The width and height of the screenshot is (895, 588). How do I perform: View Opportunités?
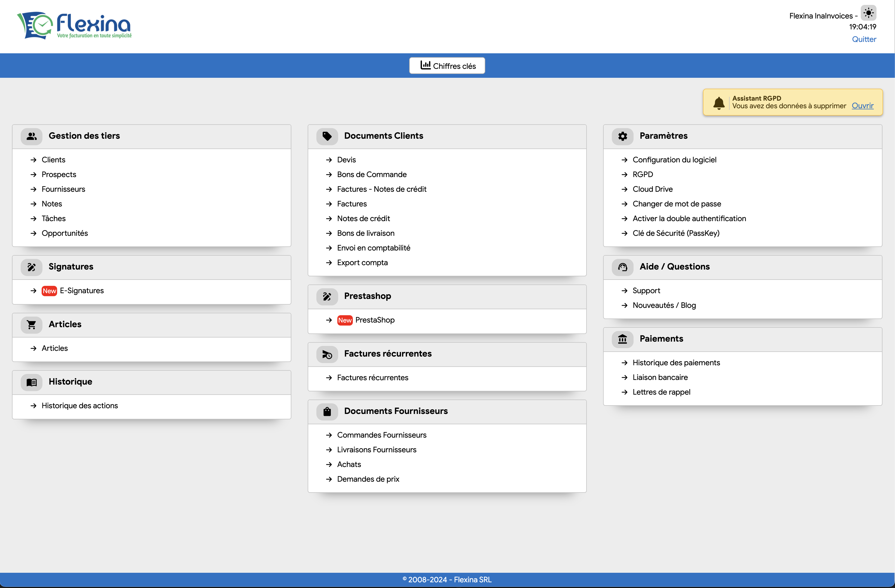click(65, 233)
